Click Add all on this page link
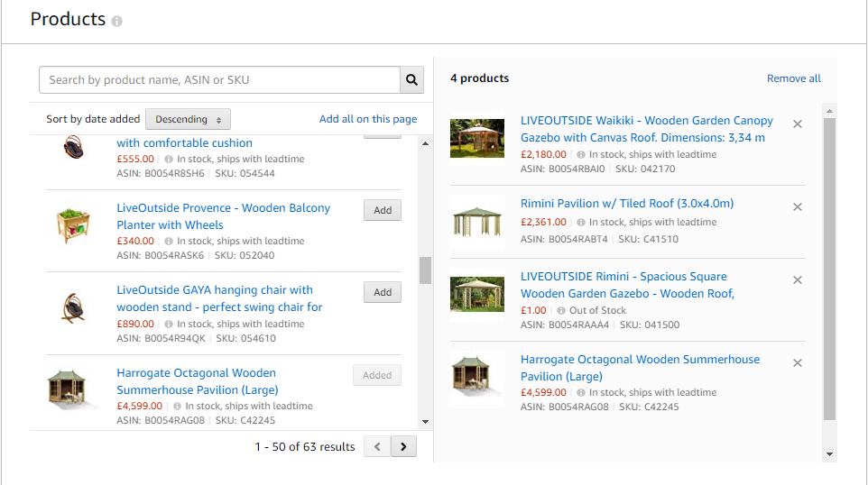 point(368,119)
